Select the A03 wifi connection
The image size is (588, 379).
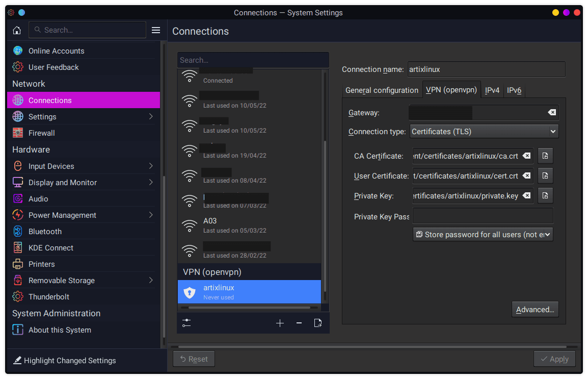249,225
